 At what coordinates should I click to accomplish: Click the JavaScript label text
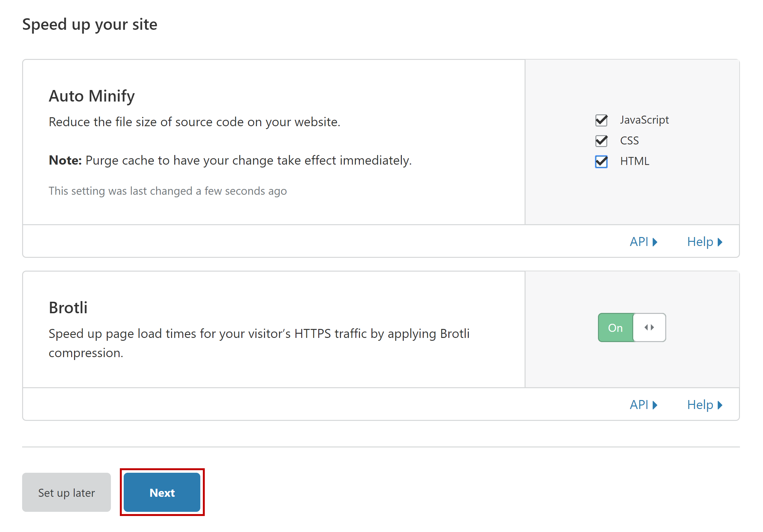click(x=644, y=120)
